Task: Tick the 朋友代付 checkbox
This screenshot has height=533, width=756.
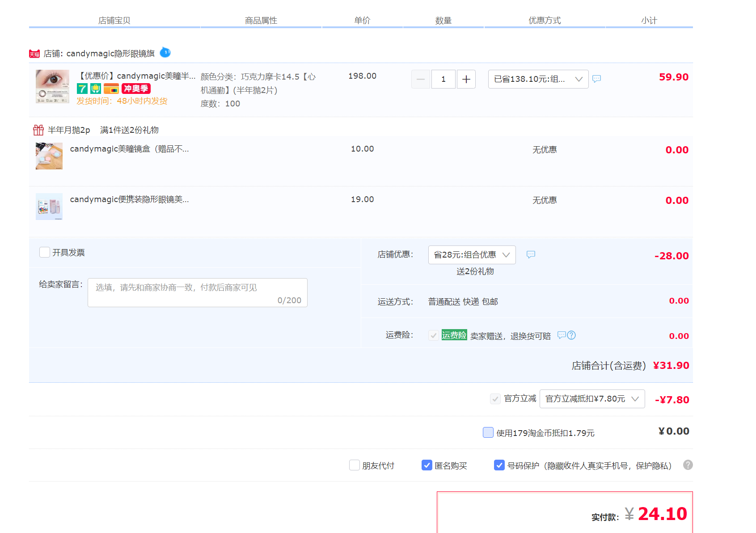Action: tap(355, 465)
